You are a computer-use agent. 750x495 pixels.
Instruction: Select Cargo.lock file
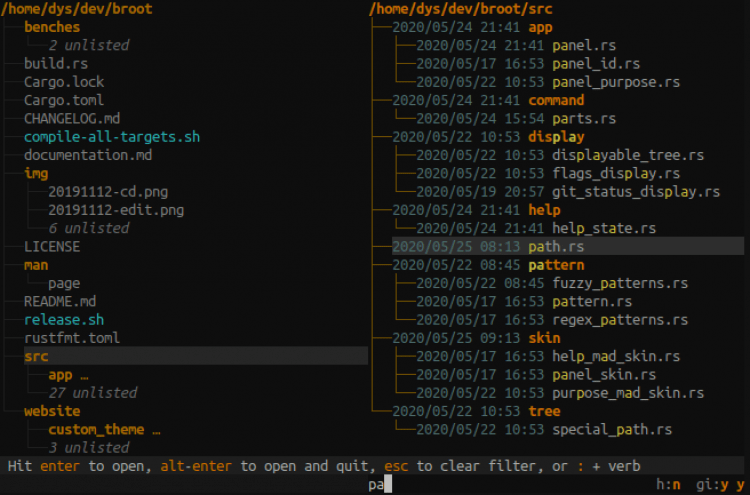click(x=64, y=82)
